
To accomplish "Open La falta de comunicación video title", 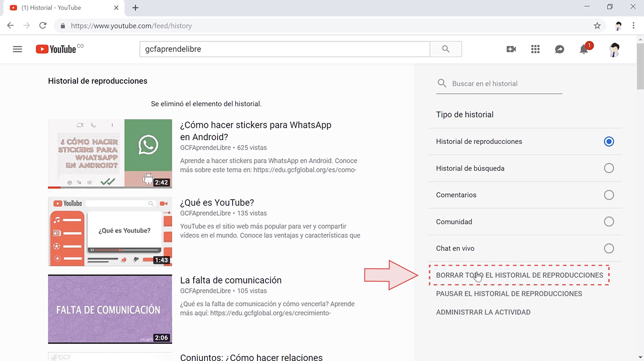I will coord(230,280).
